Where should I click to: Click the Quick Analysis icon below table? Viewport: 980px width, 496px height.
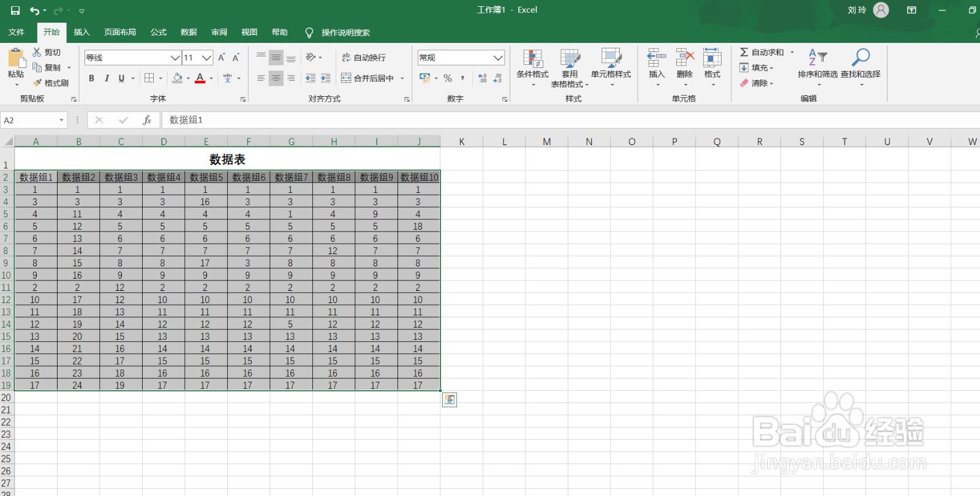[450, 400]
